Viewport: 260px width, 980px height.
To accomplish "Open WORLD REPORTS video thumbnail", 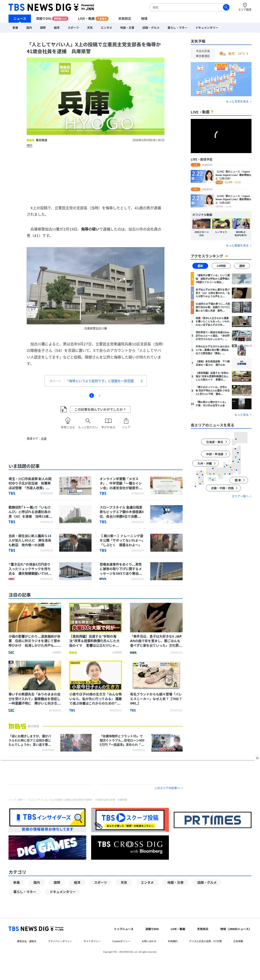I will tap(241, 223).
